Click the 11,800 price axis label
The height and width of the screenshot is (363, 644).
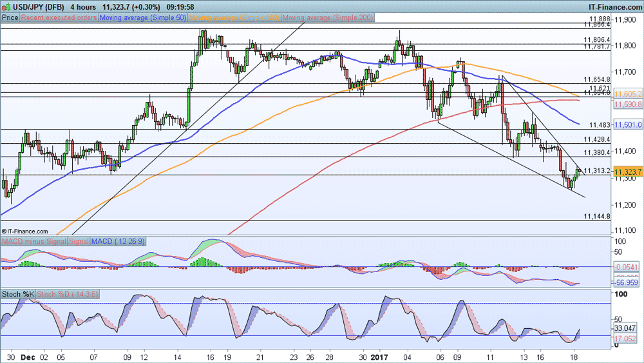[625, 46]
